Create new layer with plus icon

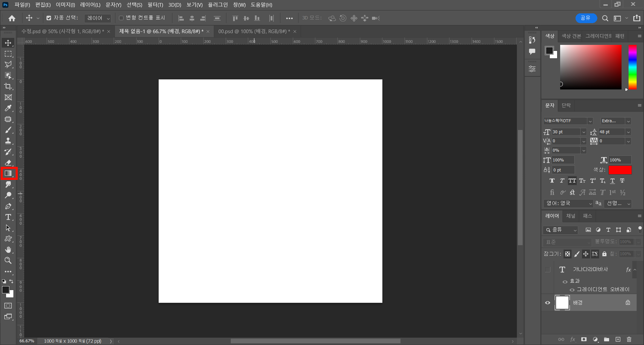pyautogui.click(x=618, y=339)
